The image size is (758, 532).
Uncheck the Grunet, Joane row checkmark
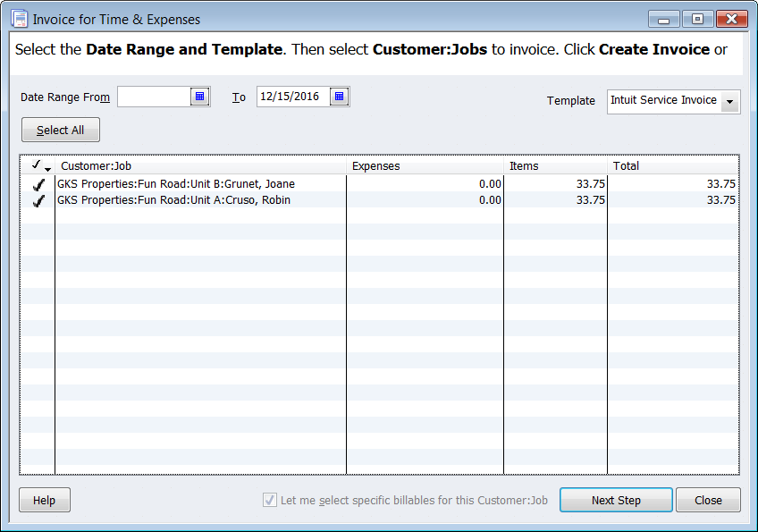tap(38, 184)
